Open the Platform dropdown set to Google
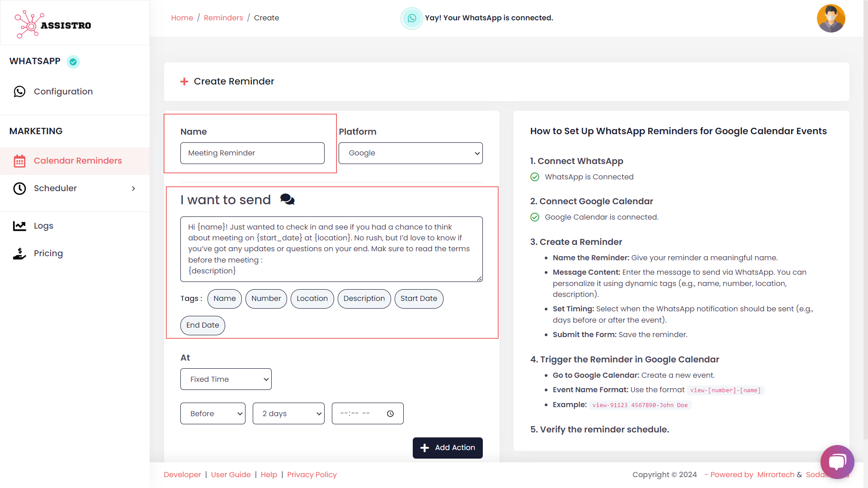 click(x=410, y=153)
